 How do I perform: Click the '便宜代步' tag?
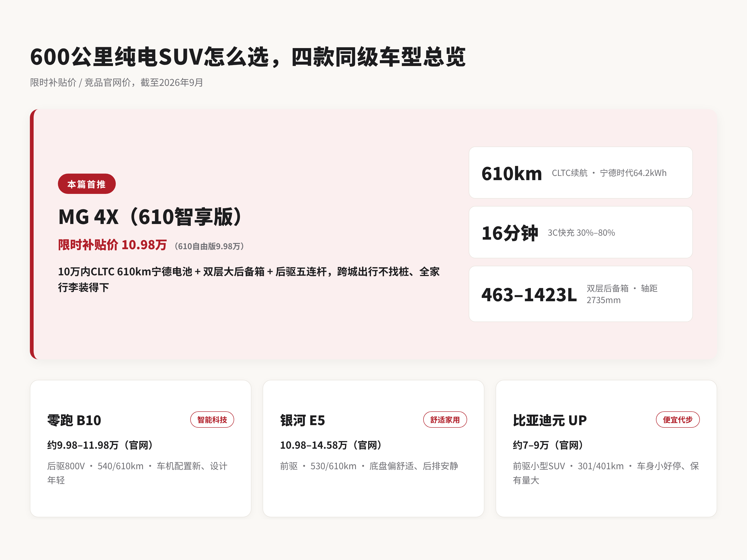pos(678,420)
